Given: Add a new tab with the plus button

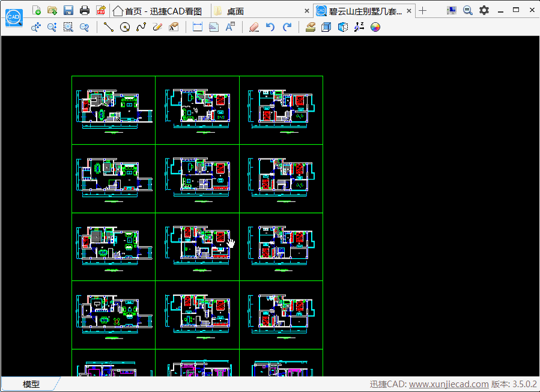Looking at the screenshot, I should click(422, 11).
